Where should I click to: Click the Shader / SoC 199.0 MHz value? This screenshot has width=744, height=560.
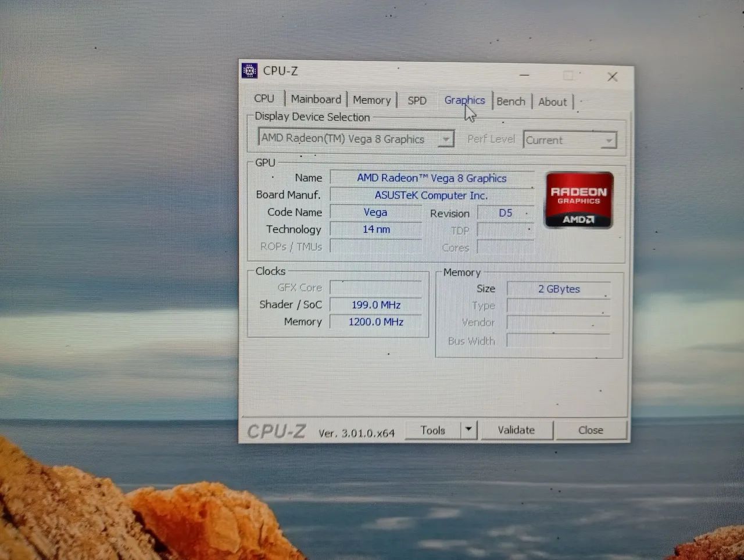coord(375,304)
